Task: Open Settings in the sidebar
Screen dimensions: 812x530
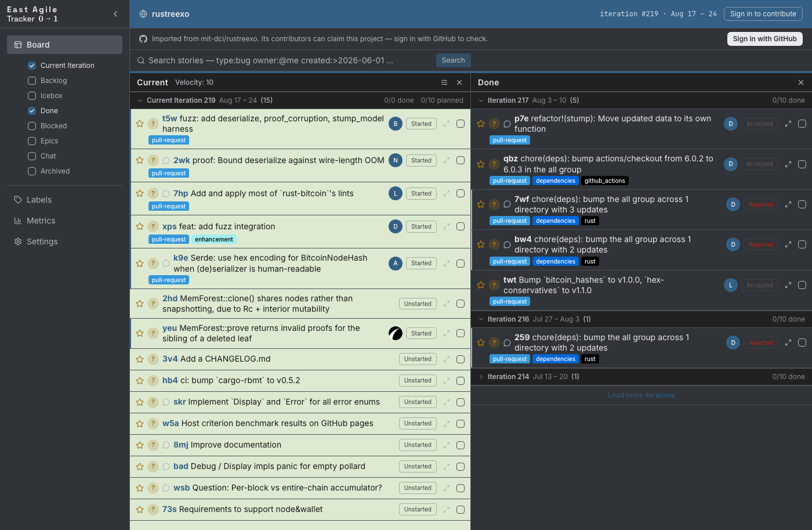Action: click(x=64, y=241)
